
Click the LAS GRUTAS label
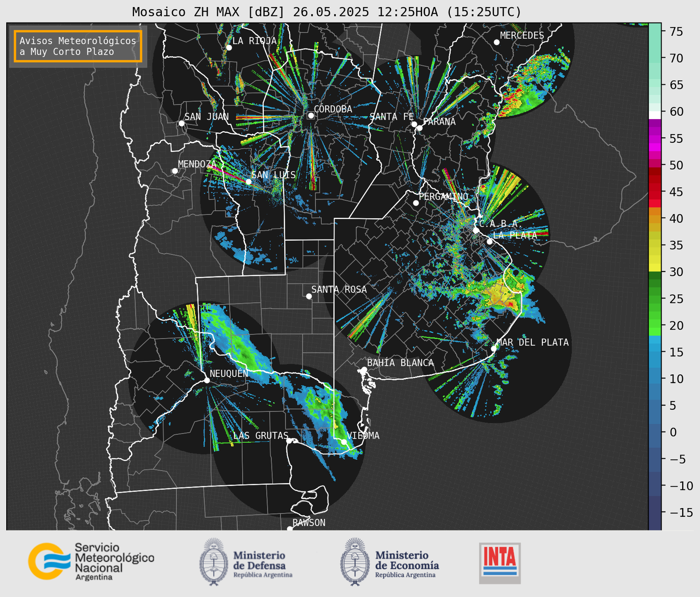(x=261, y=436)
